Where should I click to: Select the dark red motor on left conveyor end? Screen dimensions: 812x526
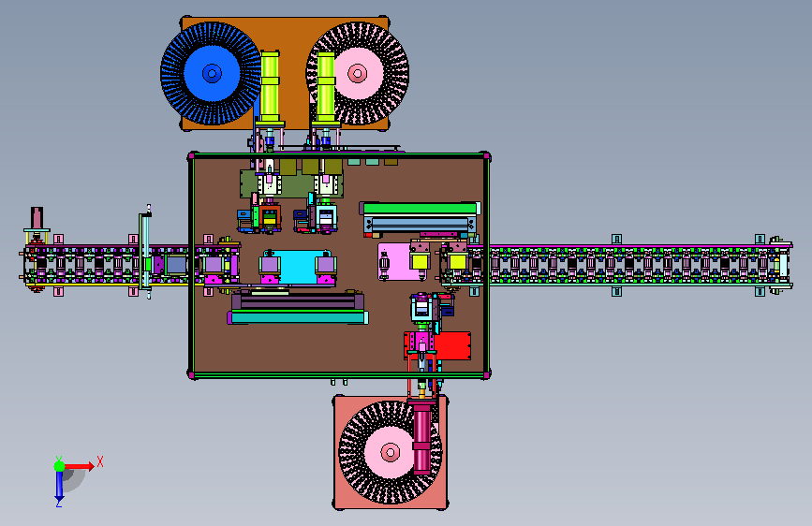point(37,217)
